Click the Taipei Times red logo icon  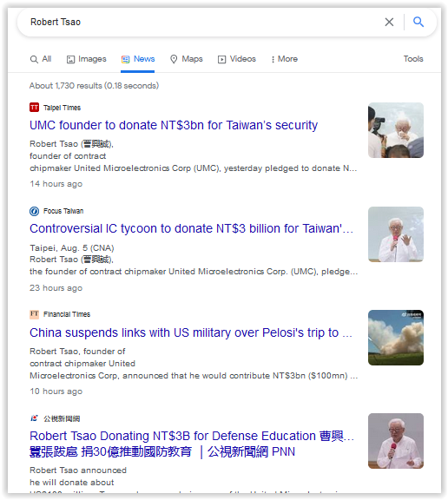(34, 108)
